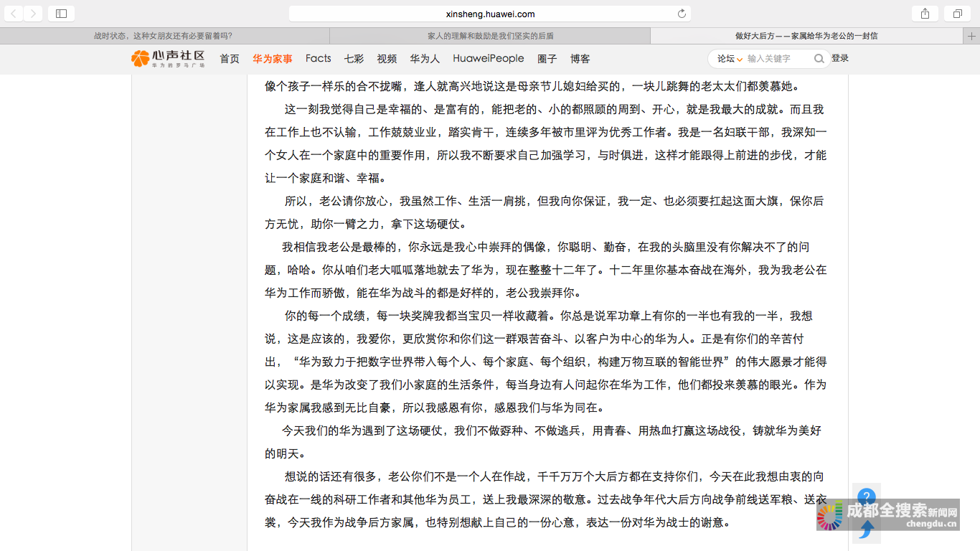
Task: Open Facts navigation item
Action: coord(318,59)
